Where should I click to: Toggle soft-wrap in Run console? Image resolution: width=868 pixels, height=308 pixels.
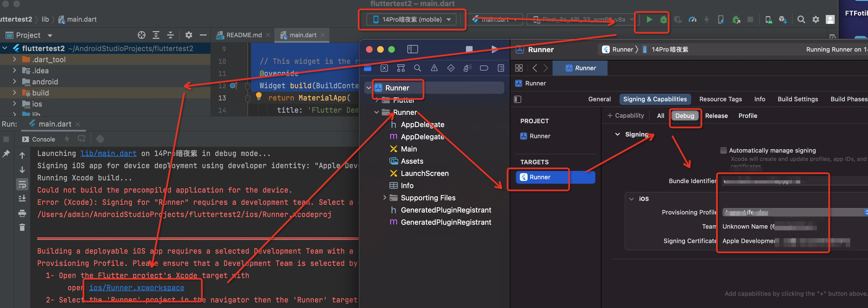click(x=22, y=185)
